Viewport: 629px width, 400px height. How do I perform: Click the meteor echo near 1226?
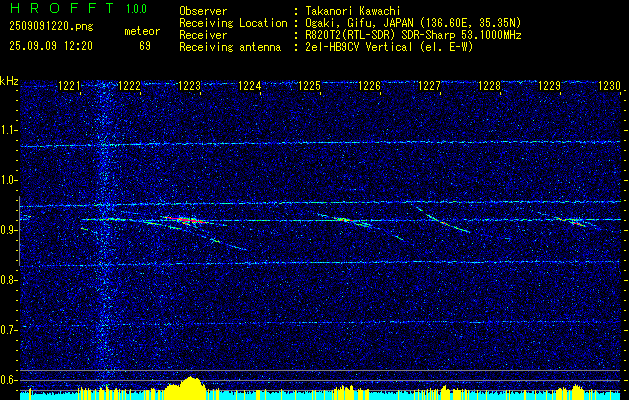tap(344, 220)
